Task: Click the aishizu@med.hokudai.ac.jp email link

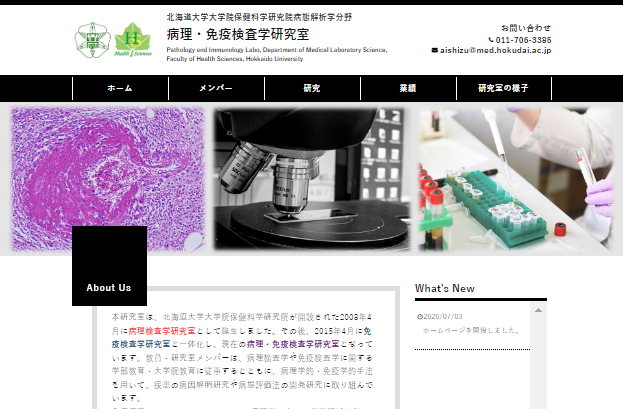Action: (x=495, y=50)
